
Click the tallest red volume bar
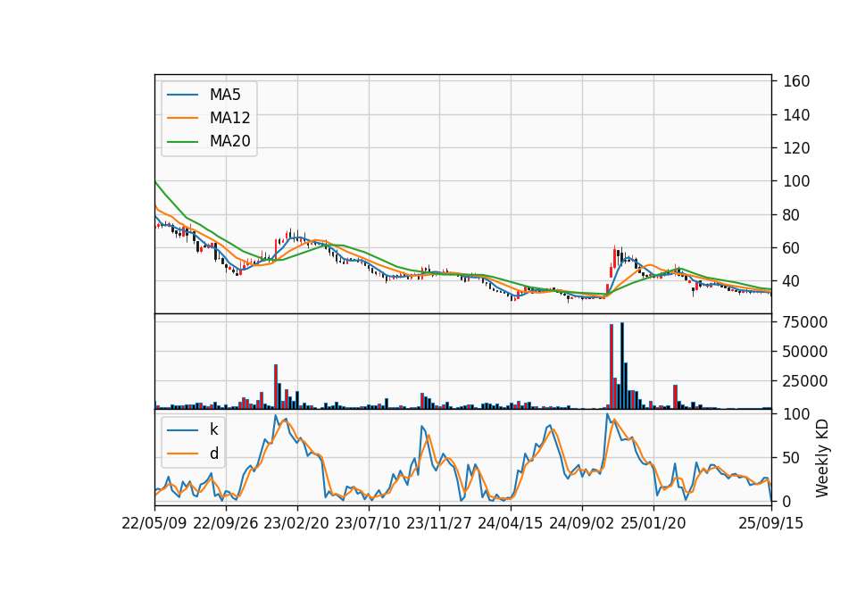pyautogui.click(x=611, y=367)
